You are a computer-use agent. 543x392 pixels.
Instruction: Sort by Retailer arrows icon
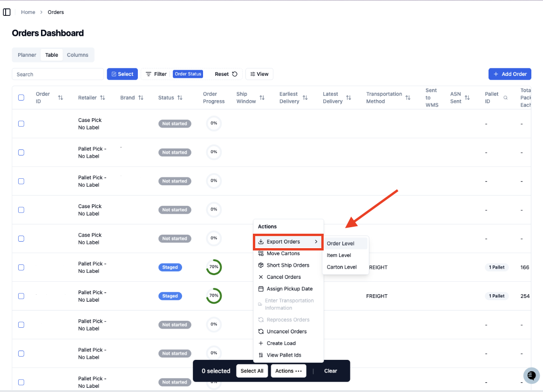(x=102, y=98)
